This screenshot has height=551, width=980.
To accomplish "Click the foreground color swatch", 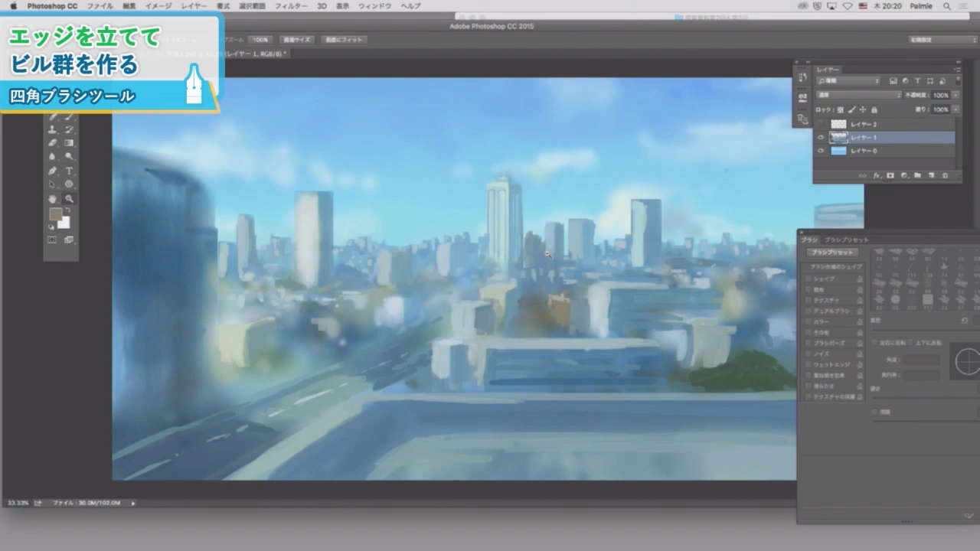I will 55,214.
